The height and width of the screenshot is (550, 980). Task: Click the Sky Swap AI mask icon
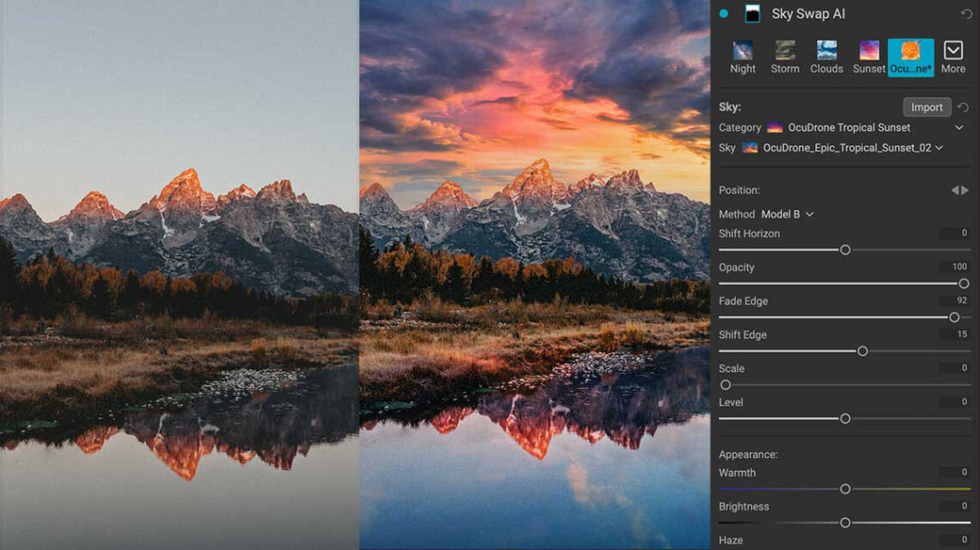(752, 14)
